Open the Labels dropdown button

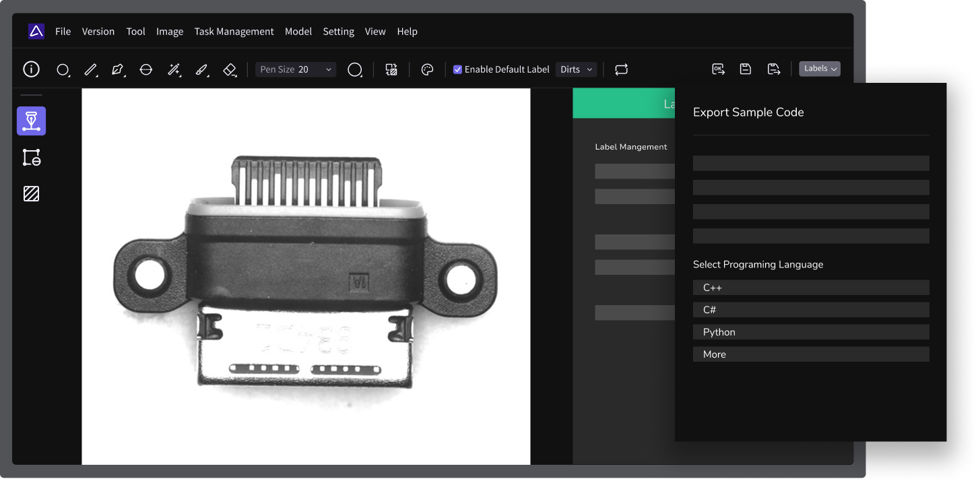(820, 69)
